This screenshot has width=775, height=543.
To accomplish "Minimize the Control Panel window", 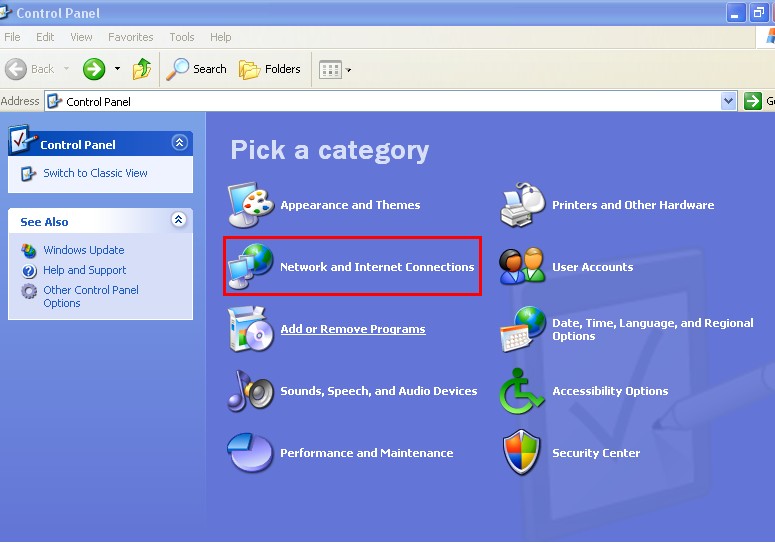I will pyautogui.click(x=735, y=12).
